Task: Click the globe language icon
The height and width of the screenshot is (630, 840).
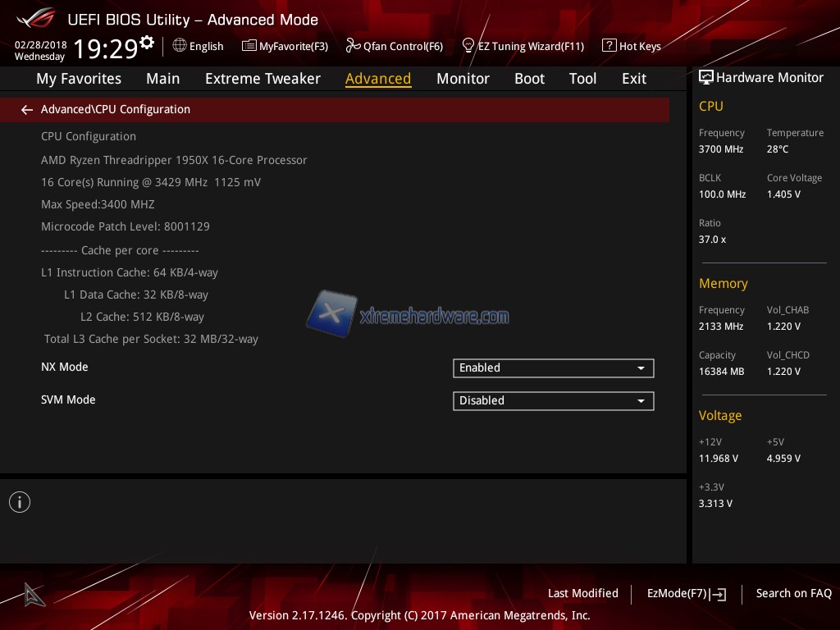Action: [180, 46]
